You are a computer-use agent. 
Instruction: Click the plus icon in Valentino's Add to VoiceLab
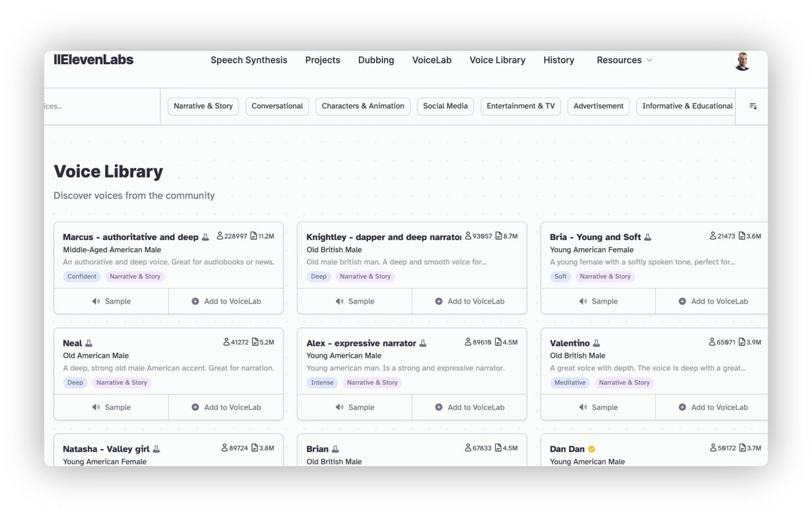pos(682,407)
